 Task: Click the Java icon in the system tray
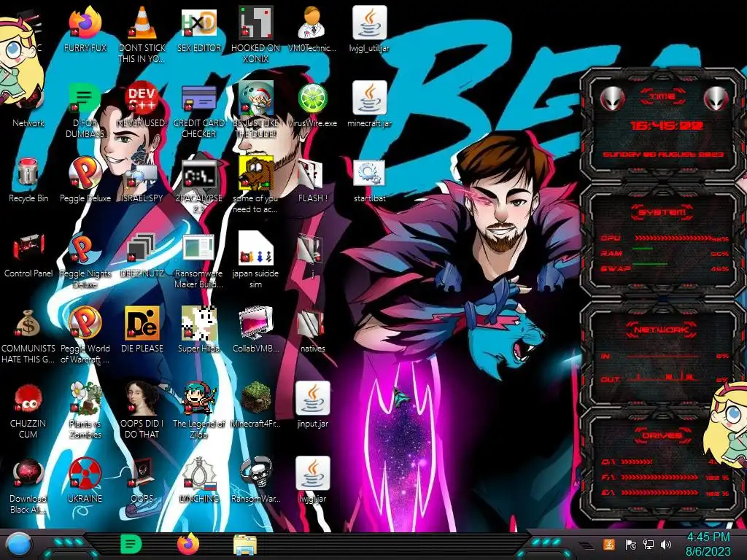(609, 544)
